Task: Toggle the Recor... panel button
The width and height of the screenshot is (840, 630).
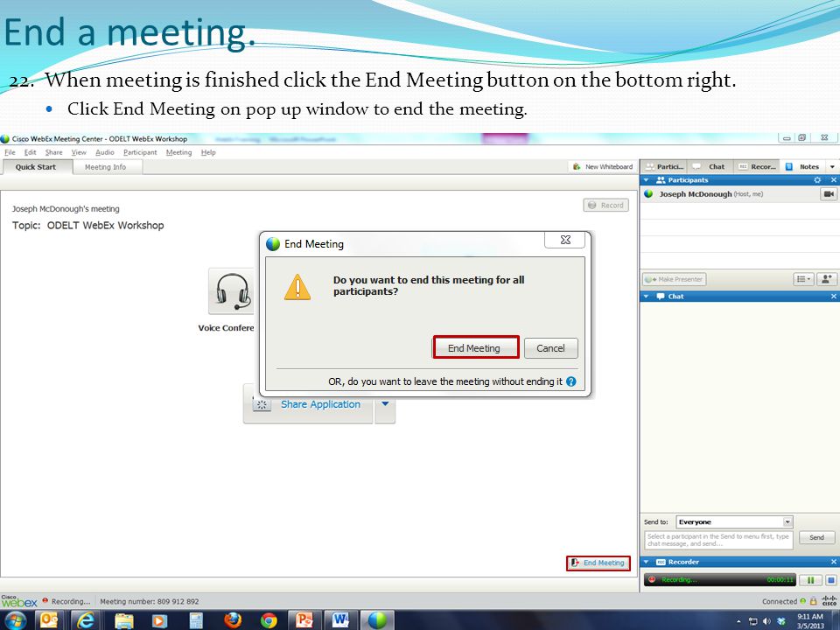Action: (758, 166)
